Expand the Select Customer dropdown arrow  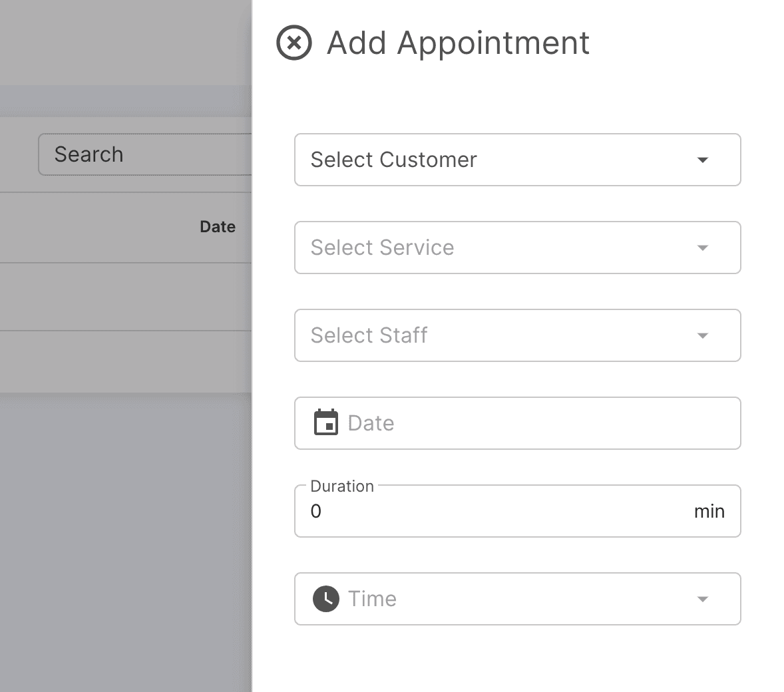[702, 160]
